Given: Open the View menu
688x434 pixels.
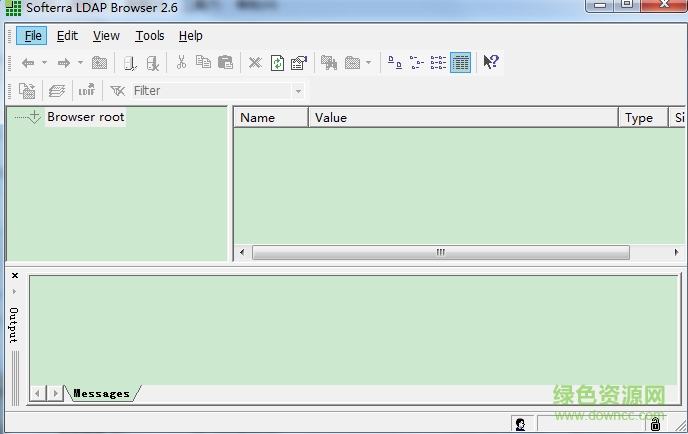Looking at the screenshot, I should (x=106, y=36).
